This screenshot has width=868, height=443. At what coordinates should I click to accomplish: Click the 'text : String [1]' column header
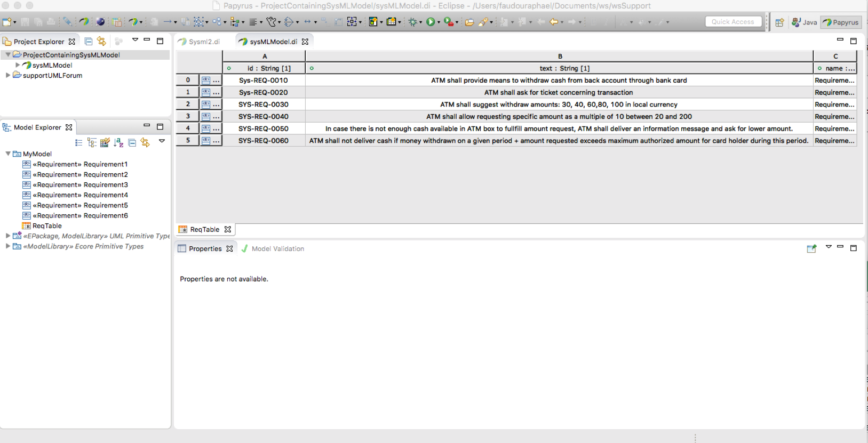coord(559,68)
